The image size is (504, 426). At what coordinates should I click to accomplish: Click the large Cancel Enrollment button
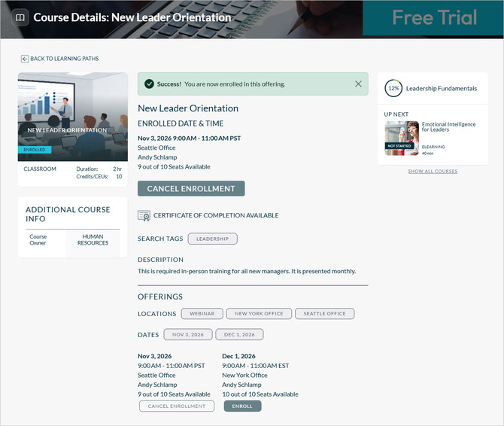coord(191,188)
